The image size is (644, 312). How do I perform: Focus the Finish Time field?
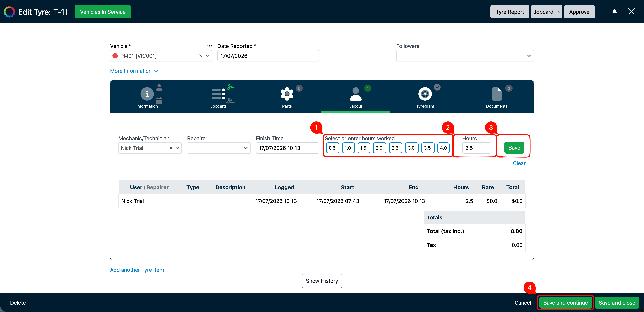(287, 148)
